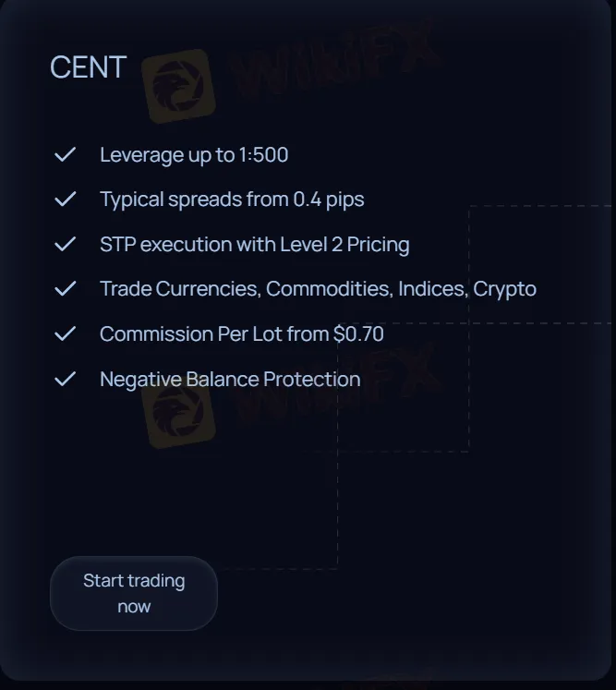Image resolution: width=616 pixels, height=690 pixels.
Task: Select the checkmark next to Commission Per Lot
Action: [x=65, y=333]
